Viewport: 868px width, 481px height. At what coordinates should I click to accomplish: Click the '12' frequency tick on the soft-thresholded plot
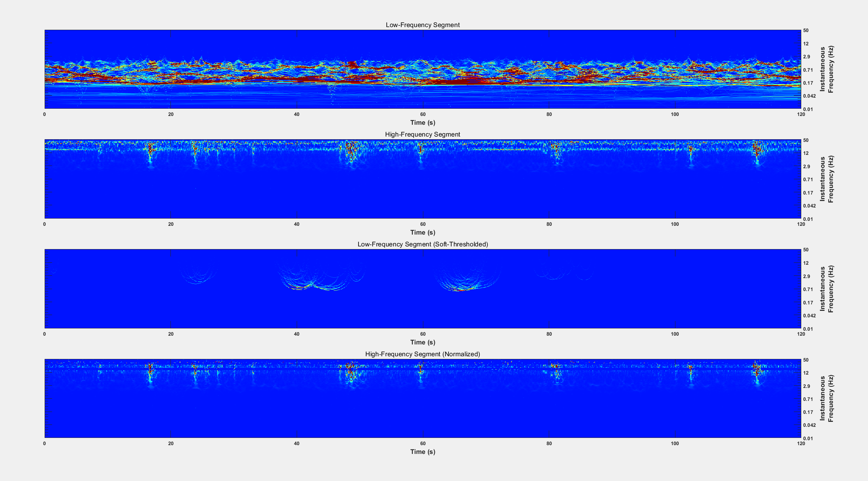806,263
